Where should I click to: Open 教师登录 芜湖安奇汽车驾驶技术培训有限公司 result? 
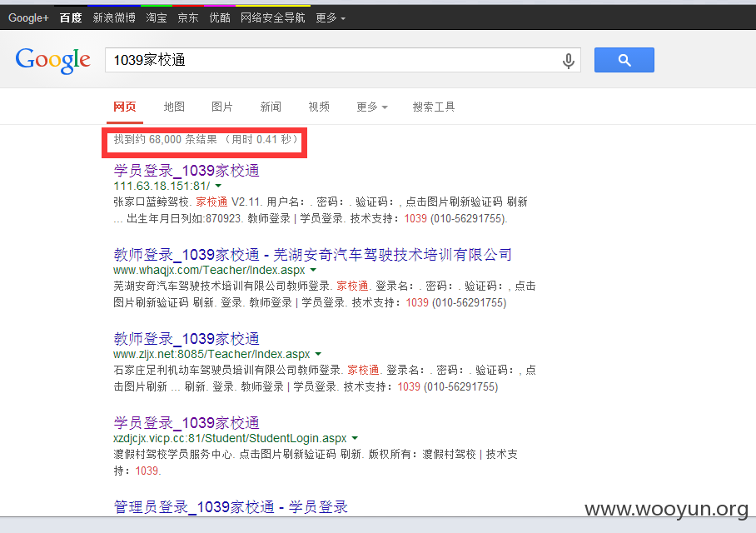312,254
